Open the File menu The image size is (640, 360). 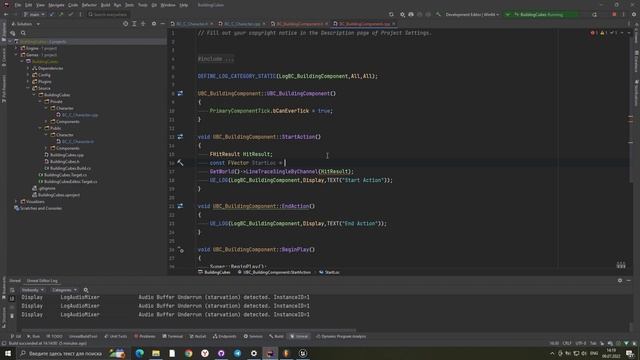click(18, 5)
